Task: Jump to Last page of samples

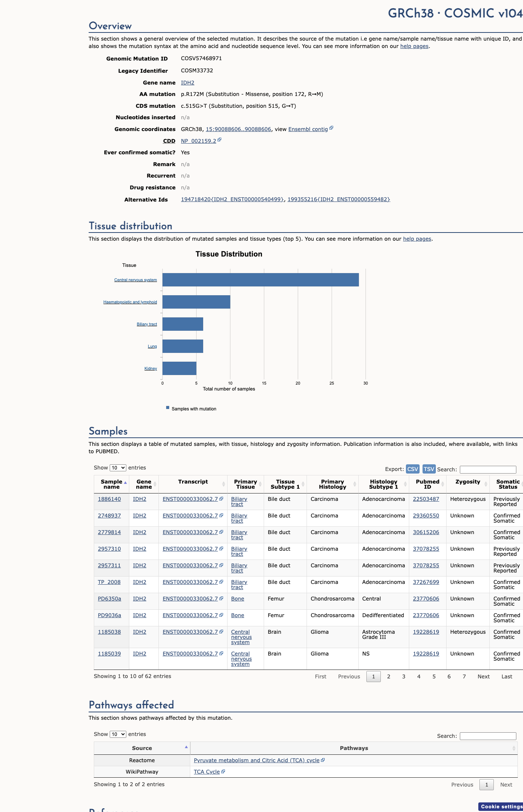Action: 507,677
